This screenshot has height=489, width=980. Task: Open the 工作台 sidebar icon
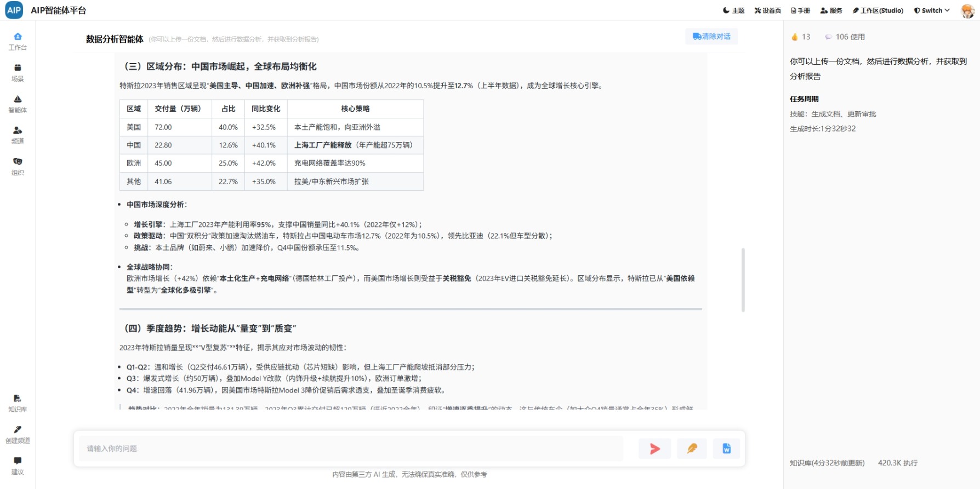tap(18, 42)
